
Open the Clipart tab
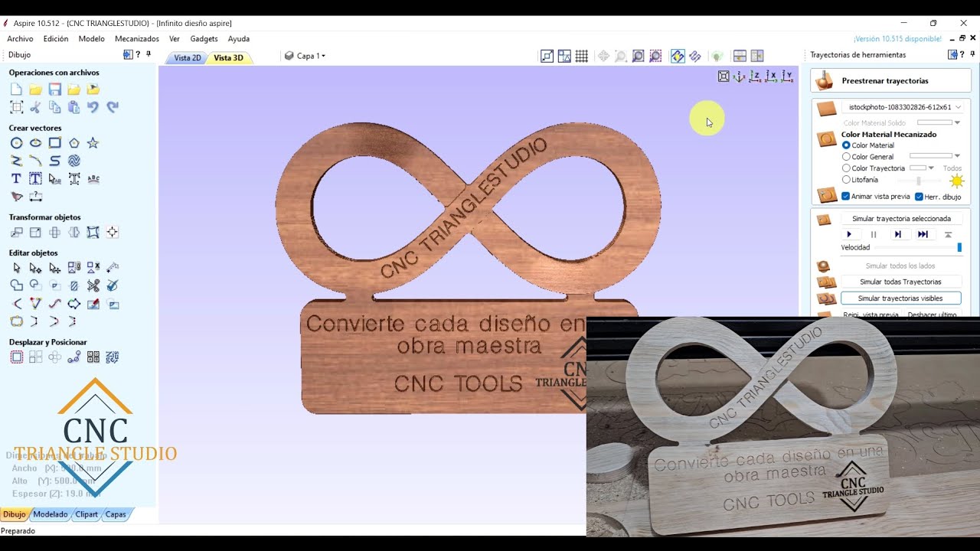pos(87,514)
